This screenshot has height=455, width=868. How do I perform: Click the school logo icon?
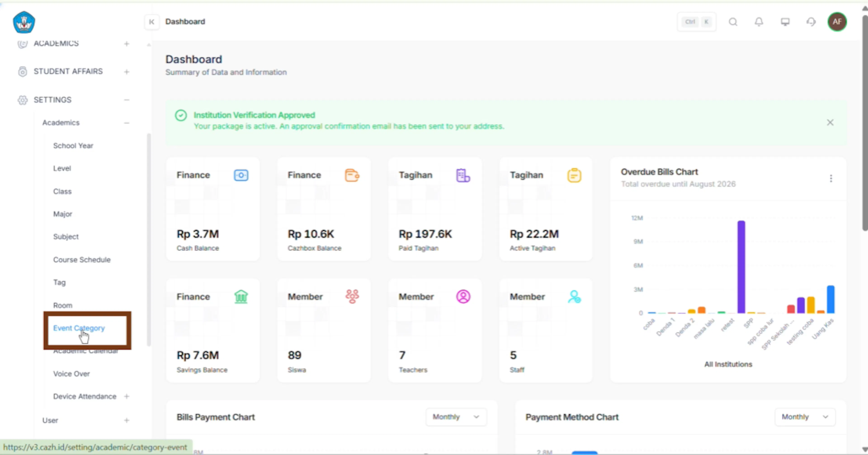point(24,22)
